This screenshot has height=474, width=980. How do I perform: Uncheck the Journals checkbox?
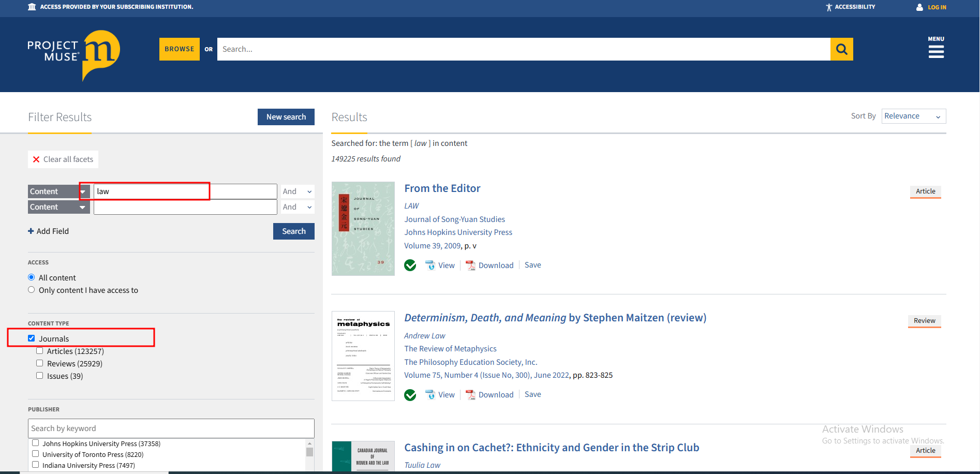(32, 338)
